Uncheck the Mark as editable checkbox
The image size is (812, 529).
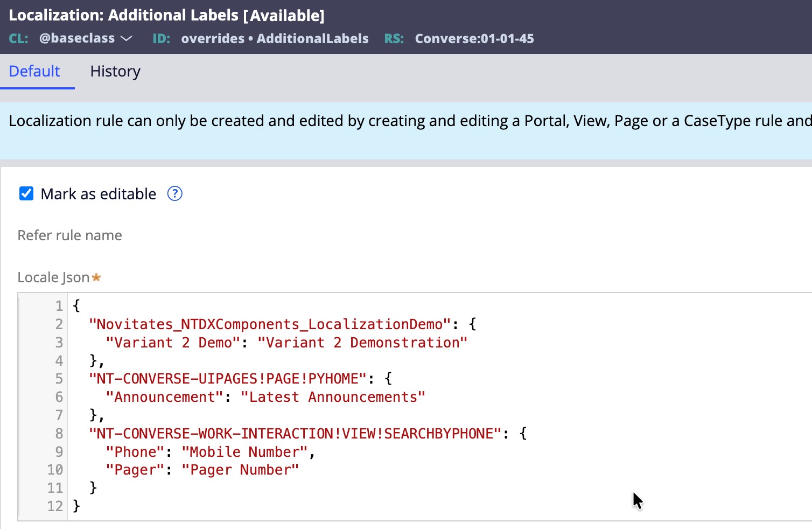pos(26,194)
